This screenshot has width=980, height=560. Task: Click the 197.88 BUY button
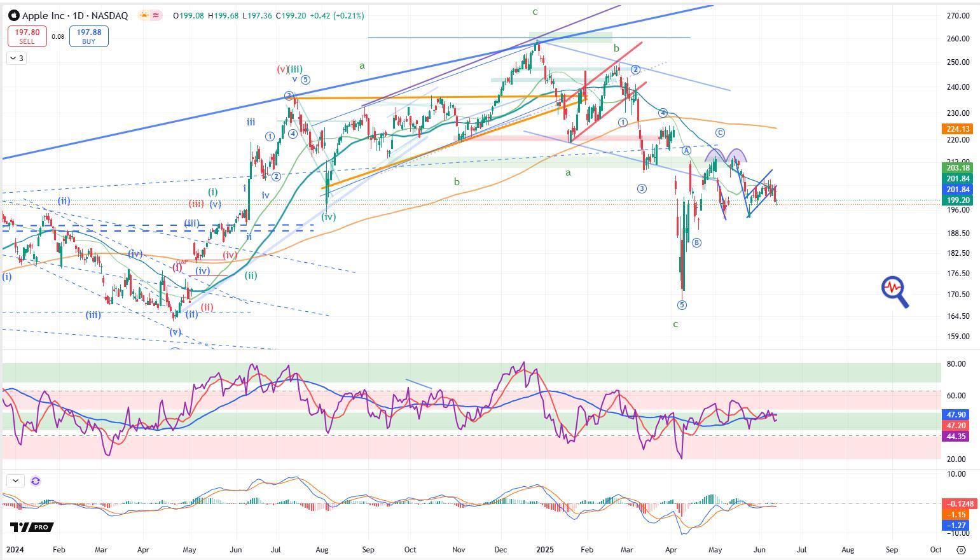pos(88,36)
